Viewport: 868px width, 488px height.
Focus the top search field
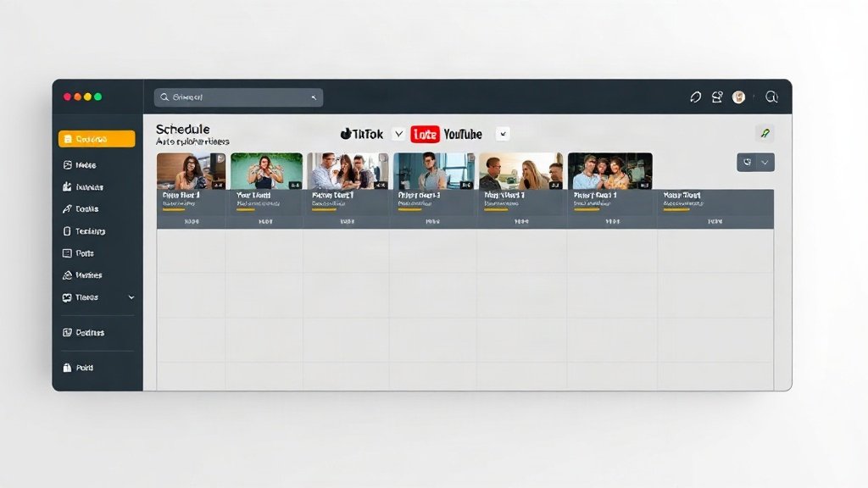coord(238,97)
